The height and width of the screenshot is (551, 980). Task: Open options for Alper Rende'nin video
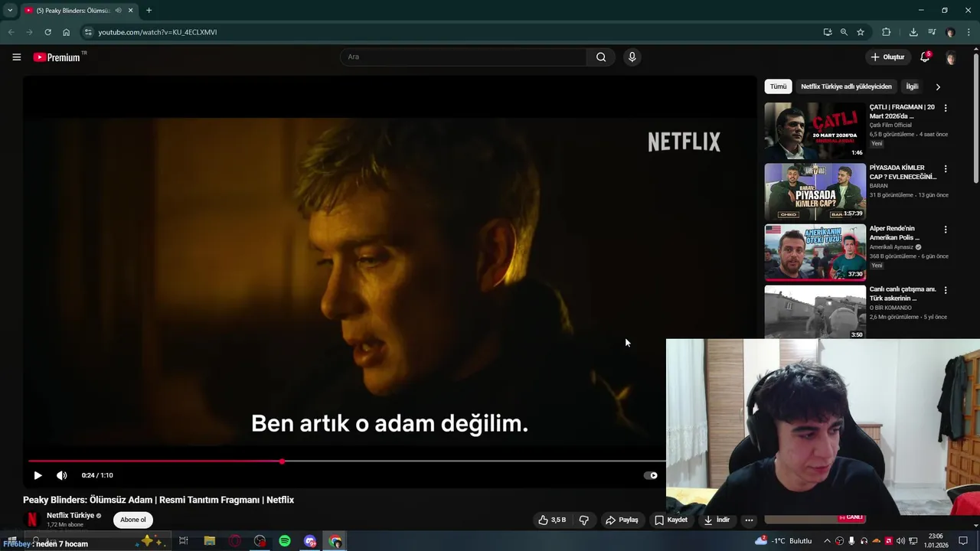pos(946,230)
